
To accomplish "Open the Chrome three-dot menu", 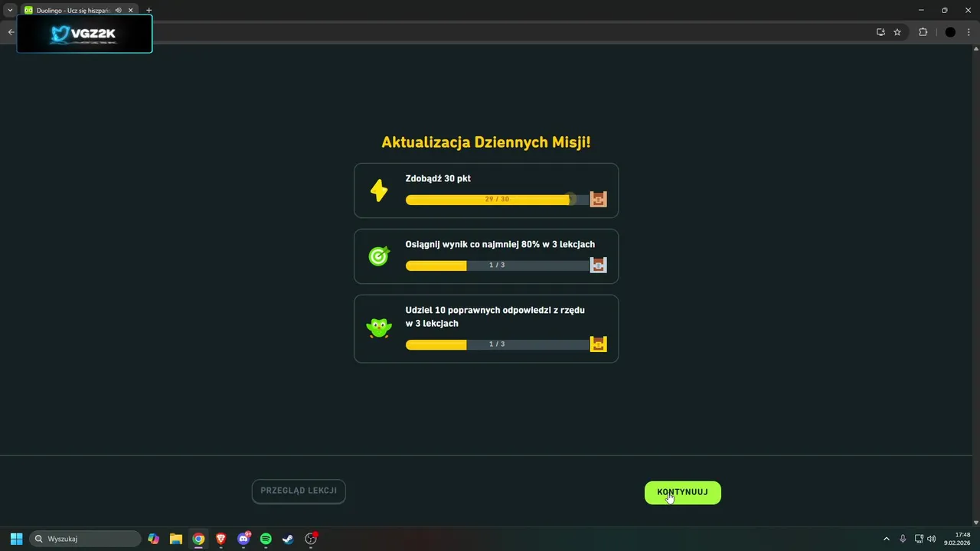I will click(x=969, y=32).
